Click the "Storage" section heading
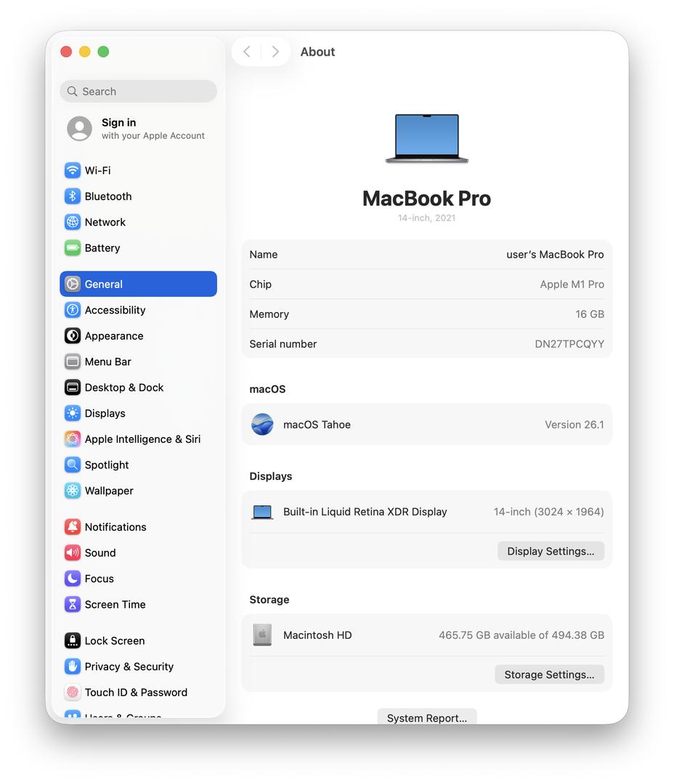The height and width of the screenshot is (784, 674). [x=269, y=600]
